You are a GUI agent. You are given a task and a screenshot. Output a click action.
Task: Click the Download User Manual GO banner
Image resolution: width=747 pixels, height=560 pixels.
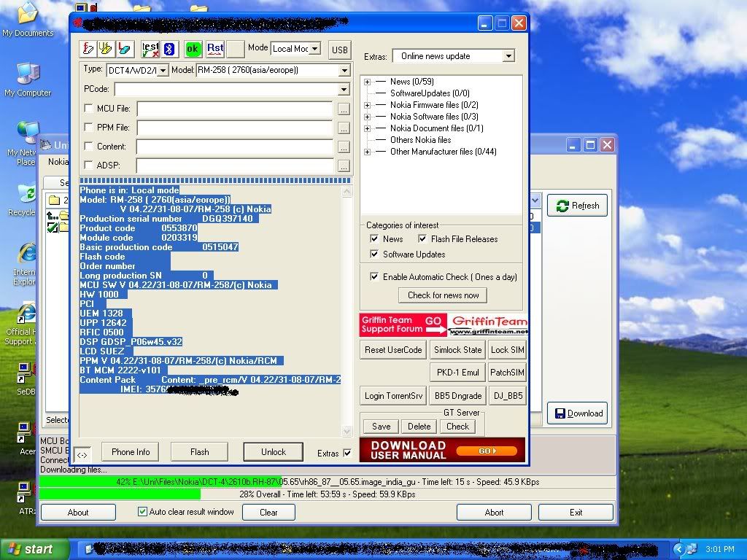(443, 450)
